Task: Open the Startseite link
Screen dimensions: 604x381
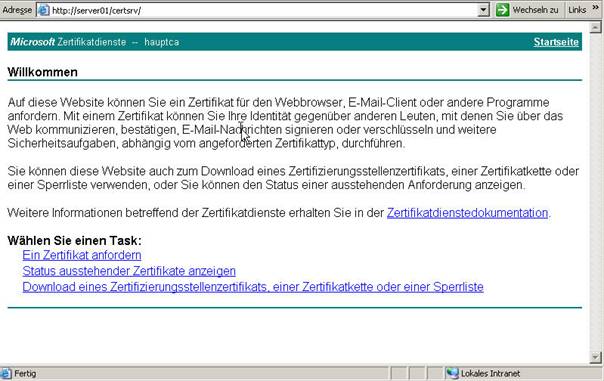Action: coord(556,42)
